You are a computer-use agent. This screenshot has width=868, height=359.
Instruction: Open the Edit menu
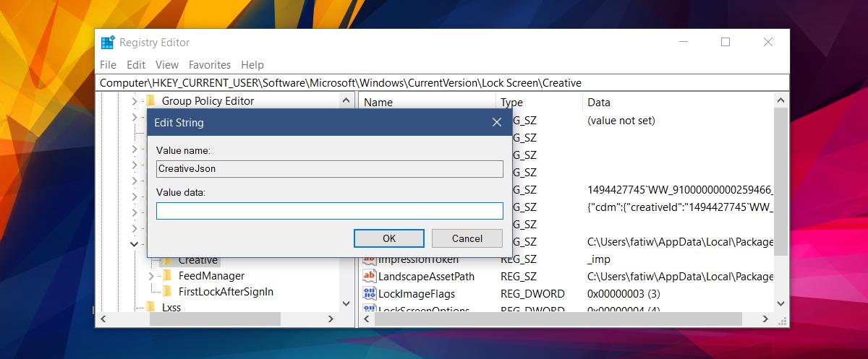coord(136,65)
